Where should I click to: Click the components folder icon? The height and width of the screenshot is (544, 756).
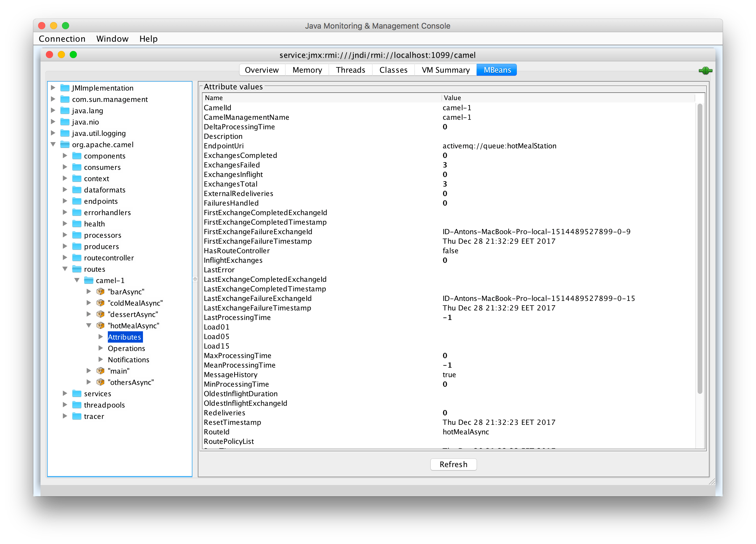pos(77,156)
